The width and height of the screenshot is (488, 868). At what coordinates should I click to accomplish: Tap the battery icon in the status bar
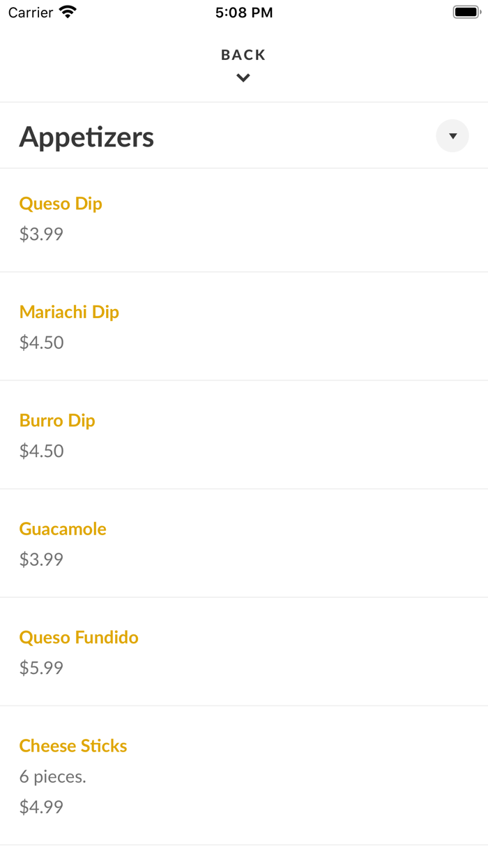466,11
